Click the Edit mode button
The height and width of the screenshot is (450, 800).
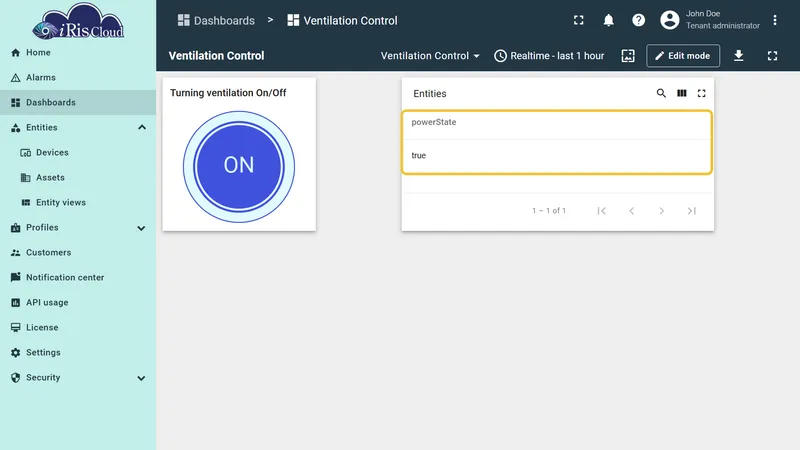coord(683,56)
